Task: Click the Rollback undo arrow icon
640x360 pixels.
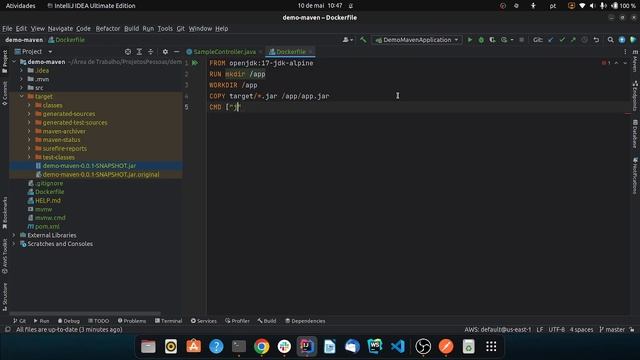Action: [x=596, y=40]
